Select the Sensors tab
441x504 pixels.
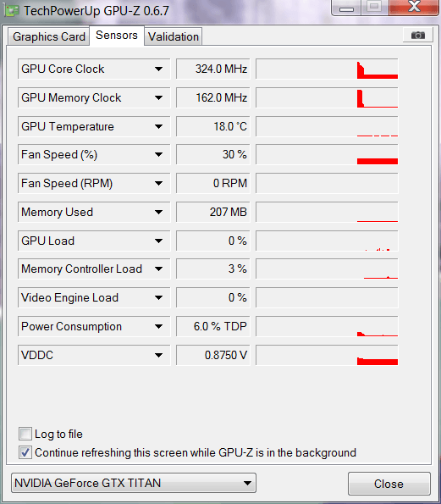coord(117,36)
